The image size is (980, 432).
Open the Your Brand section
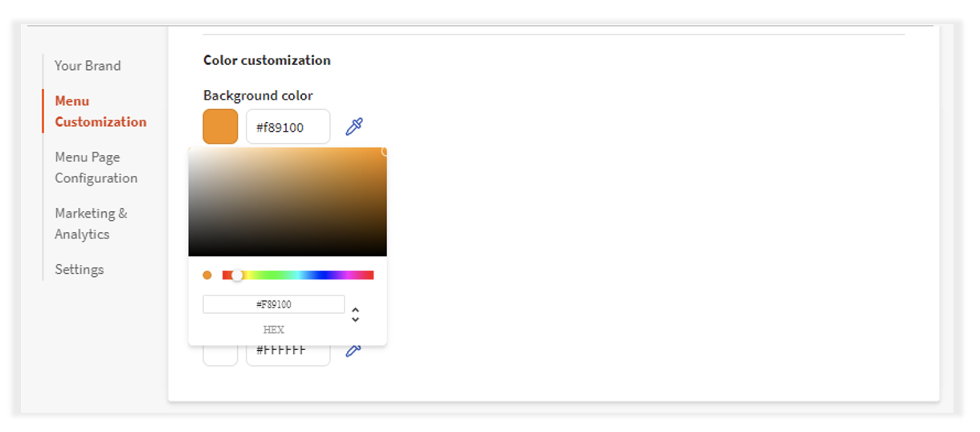tap(88, 66)
